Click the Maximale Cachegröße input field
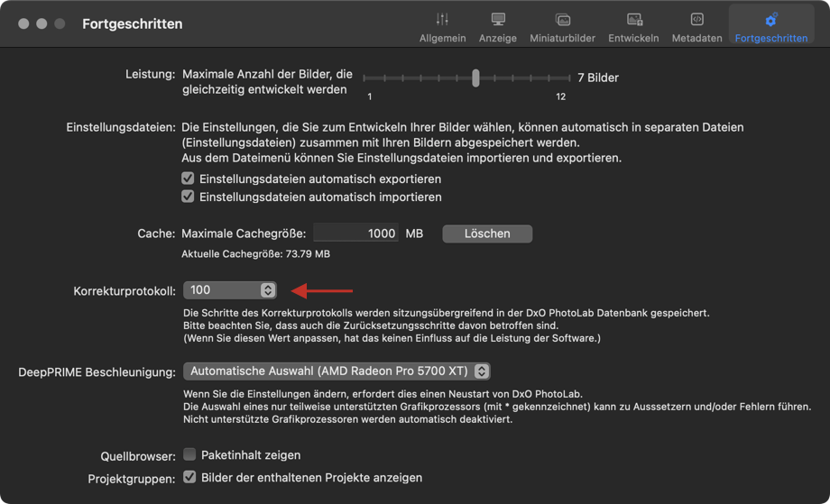 coord(355,234)
